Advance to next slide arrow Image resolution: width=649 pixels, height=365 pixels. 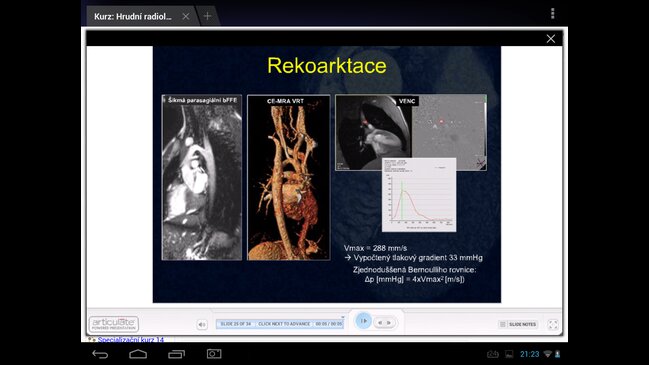[389, 322]
